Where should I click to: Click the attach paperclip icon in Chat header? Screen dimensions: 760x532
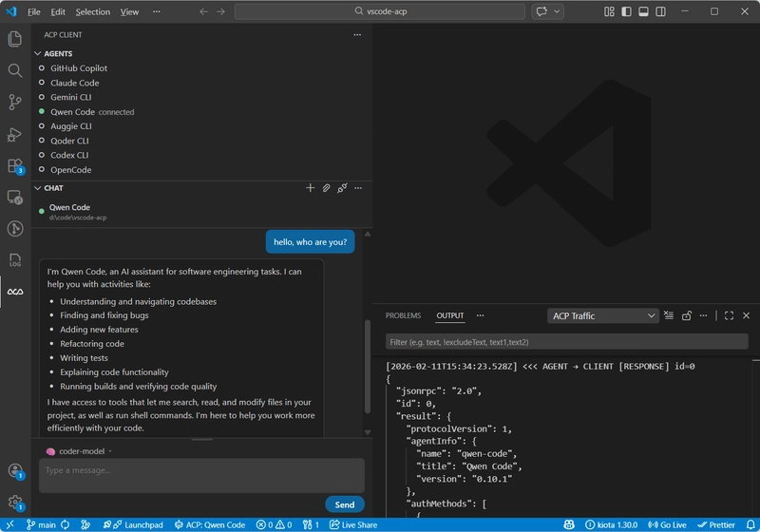click(x=326, y=188)
